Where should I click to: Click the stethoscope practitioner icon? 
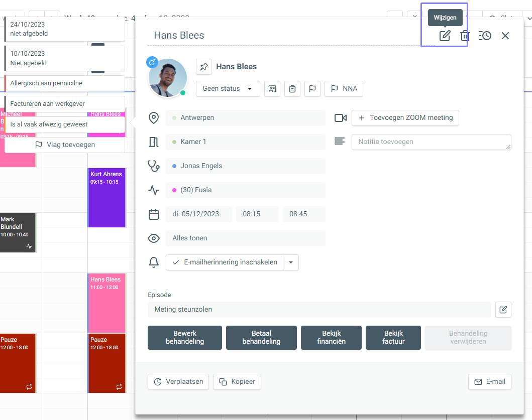[x=154, y=166]
